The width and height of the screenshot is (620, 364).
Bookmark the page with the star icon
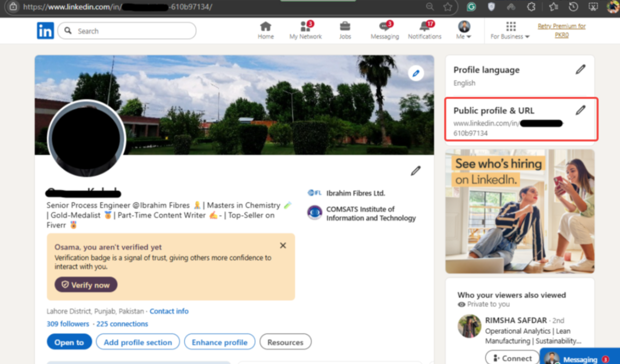tap(448, 7)
